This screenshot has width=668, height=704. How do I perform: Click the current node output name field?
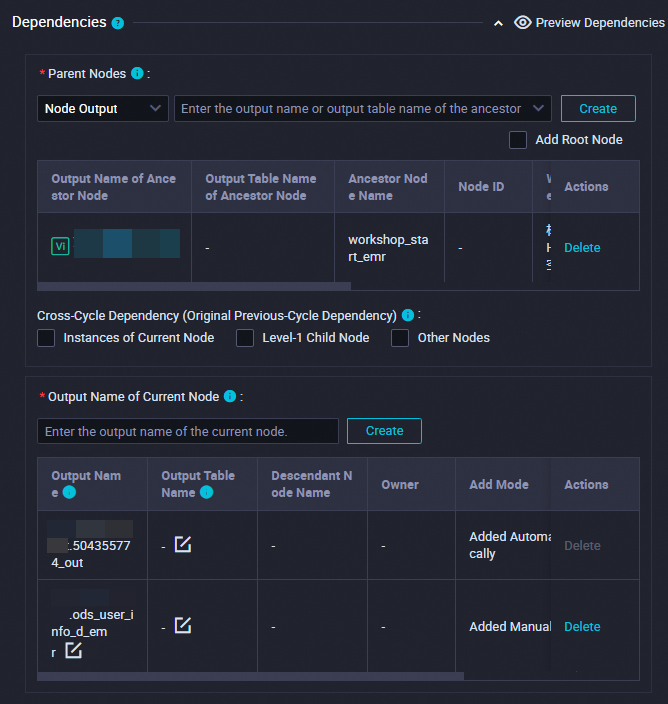[x=188, y=431]
